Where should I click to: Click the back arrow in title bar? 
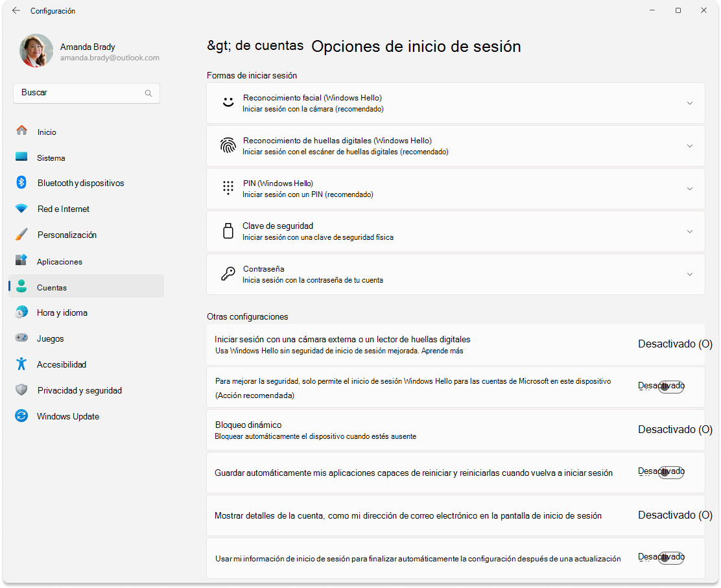16,10
